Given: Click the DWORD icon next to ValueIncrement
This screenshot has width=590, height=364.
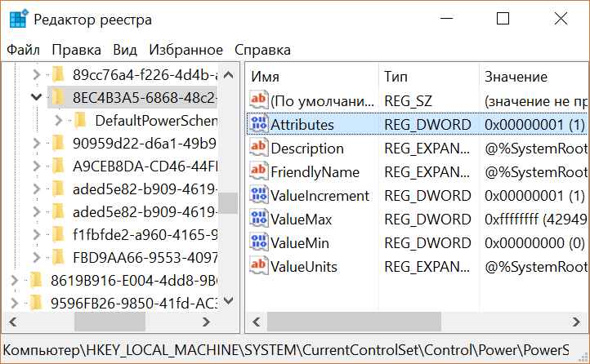Looking at the screenshot, I should point(259,194).
